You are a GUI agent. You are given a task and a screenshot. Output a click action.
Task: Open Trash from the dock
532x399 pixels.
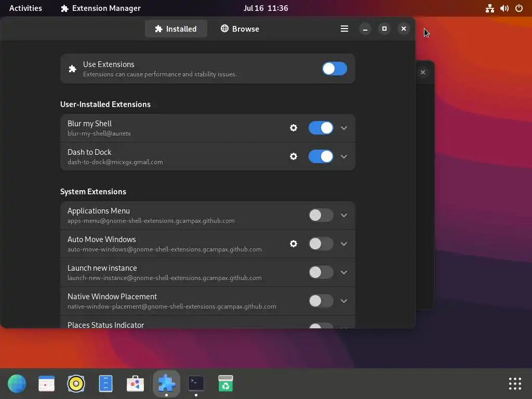225,384
